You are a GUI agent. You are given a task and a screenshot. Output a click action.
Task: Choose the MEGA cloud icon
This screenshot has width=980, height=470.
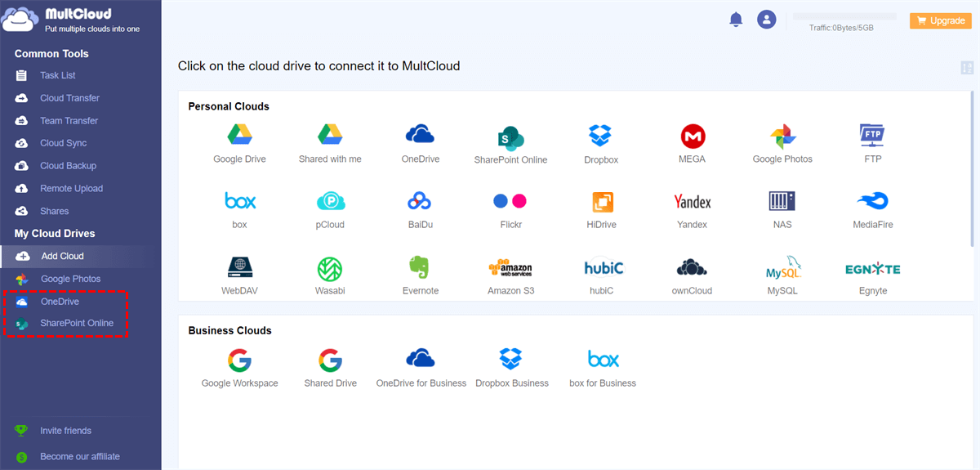pyautogui.click(x=692, y=136)
